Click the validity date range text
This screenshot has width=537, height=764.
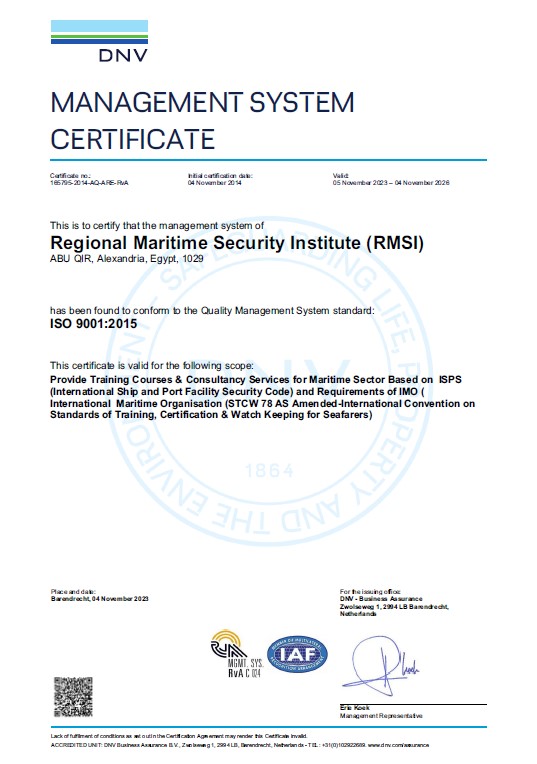(x=391, y=183)
